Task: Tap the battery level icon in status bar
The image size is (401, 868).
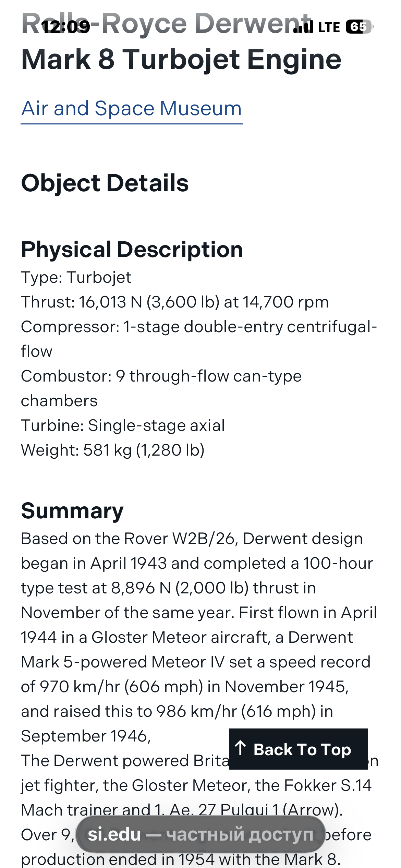Action: point(359,27)
